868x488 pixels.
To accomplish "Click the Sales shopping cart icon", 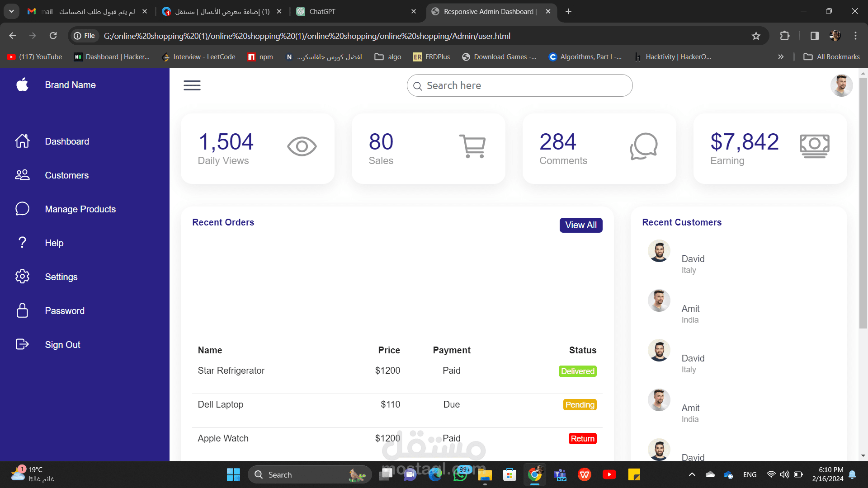I will (x=472, y=146).
